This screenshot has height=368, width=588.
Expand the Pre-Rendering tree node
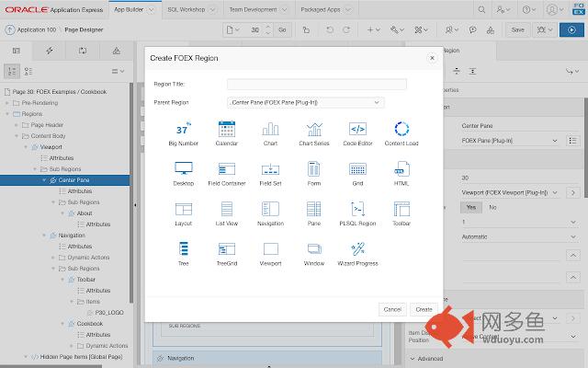[6, 103]
